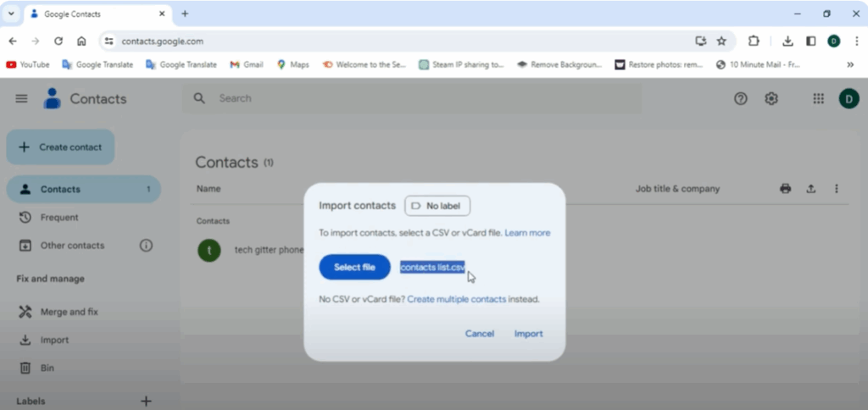Toggle the browser side panel
Viewport: 868px width, 410px height.
coord(810,41)
